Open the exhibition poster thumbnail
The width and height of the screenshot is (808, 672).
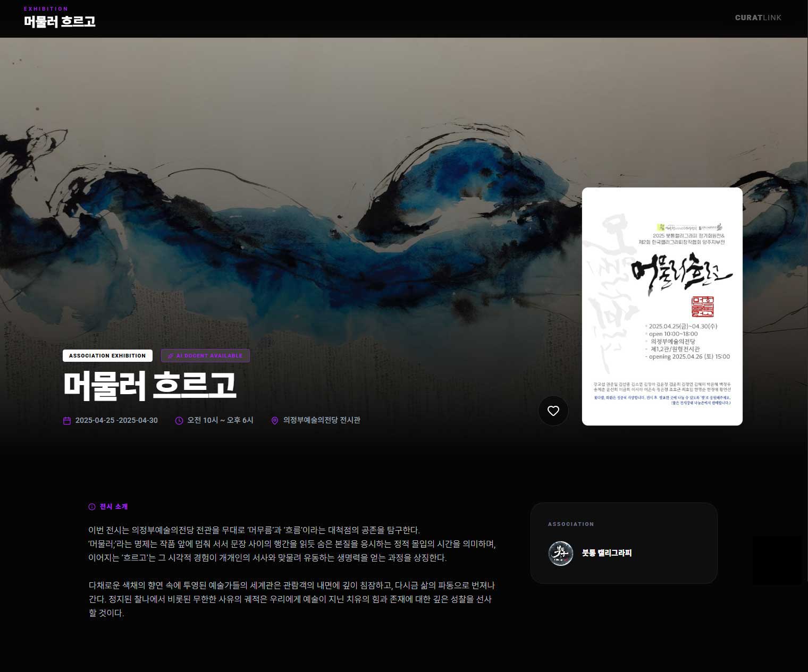coord(662,307)
